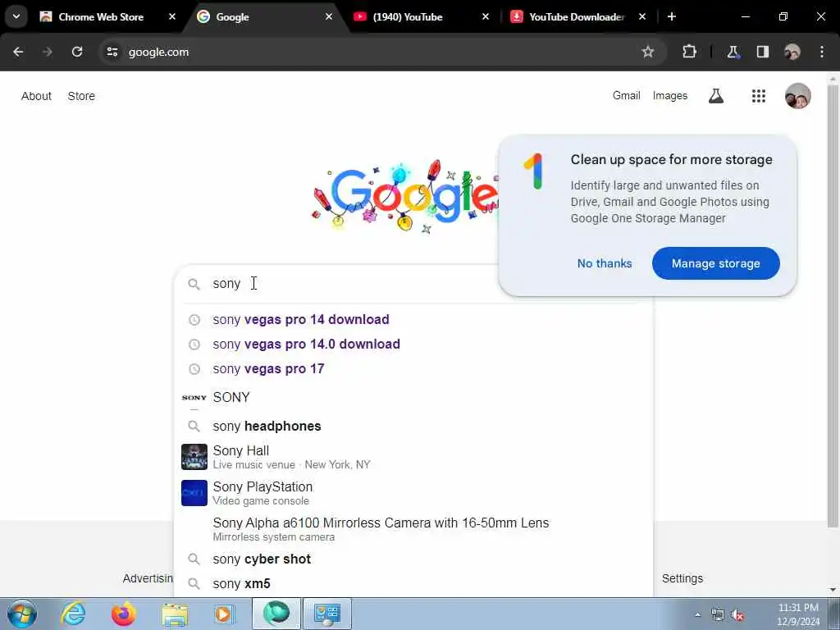Select suggestion sony cyber shot

(413, 559)
